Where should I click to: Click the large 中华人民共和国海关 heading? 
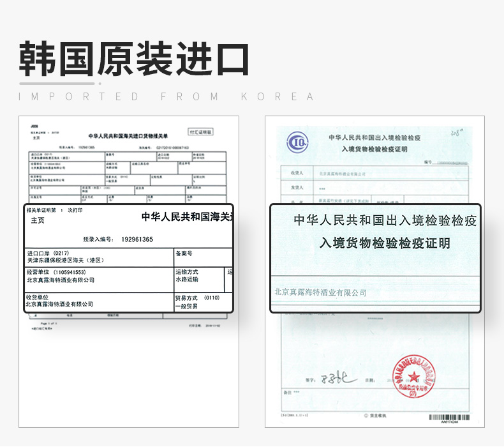[x=187, y=217]
